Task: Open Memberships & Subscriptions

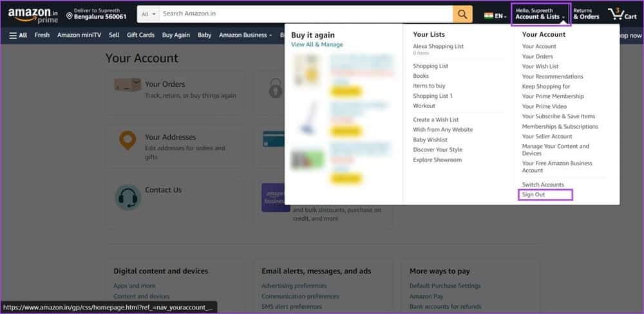Action: pyautogui.click(x=560, y=127)
